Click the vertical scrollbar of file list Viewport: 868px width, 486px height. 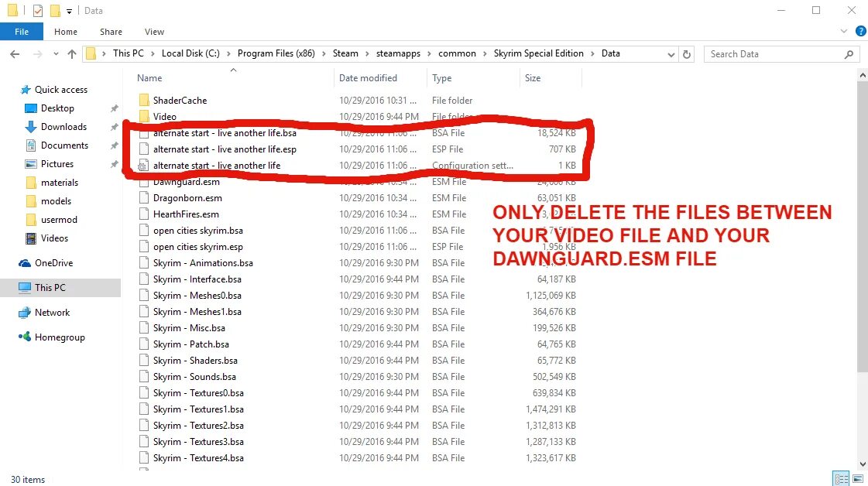coord(863,227)
